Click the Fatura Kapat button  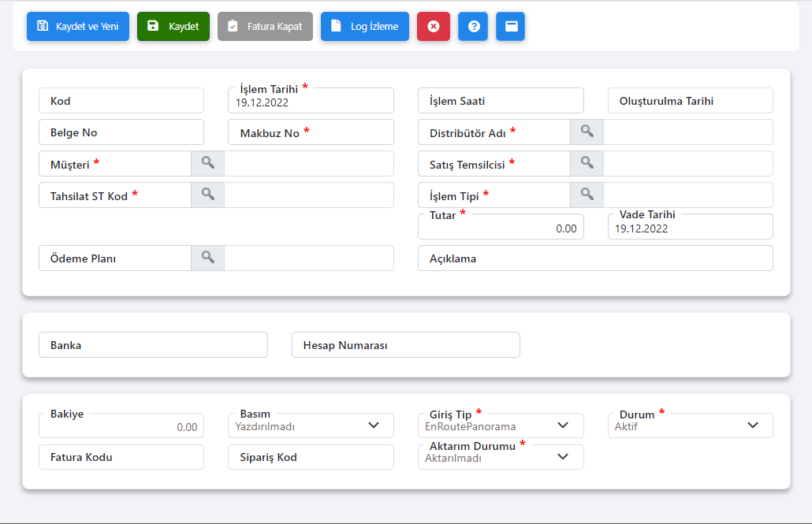pyautogui.click(x=265, y=26)
